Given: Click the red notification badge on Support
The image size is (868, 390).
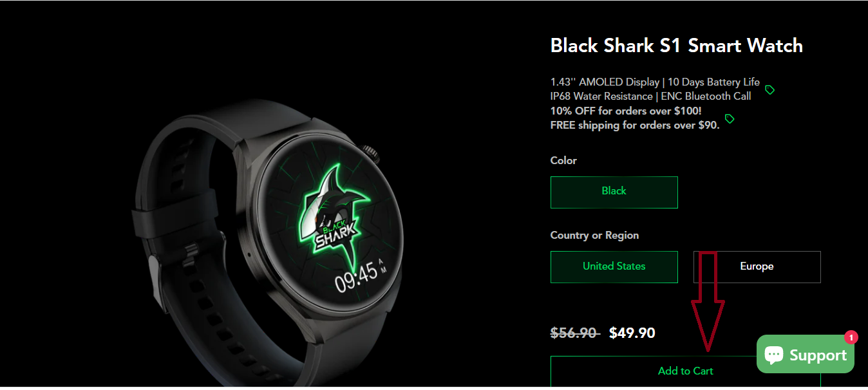Looking at the screenshot, I should tap(851, 337).
